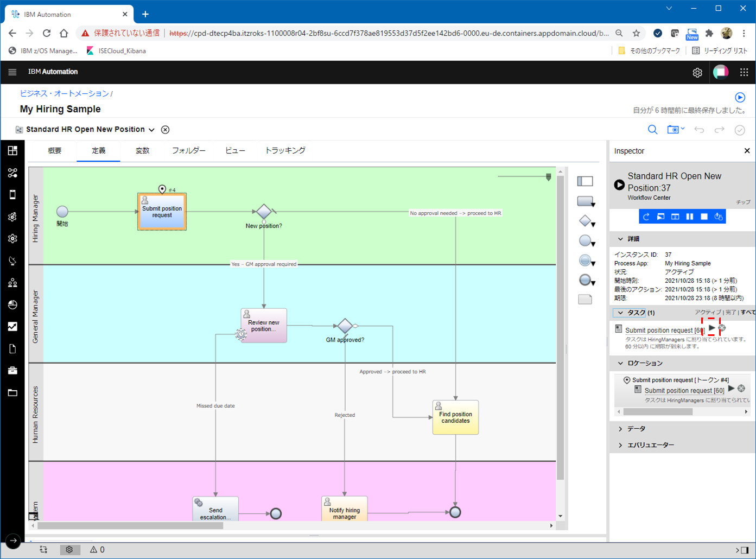
Task: Click the Refresh icon in the Inspector toolbar
Action: pos(646,217)
